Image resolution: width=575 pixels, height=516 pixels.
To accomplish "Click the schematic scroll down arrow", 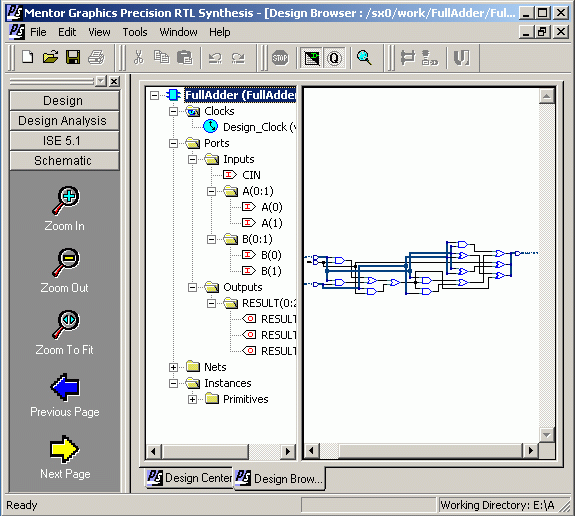I will click(x=546, y=435).
